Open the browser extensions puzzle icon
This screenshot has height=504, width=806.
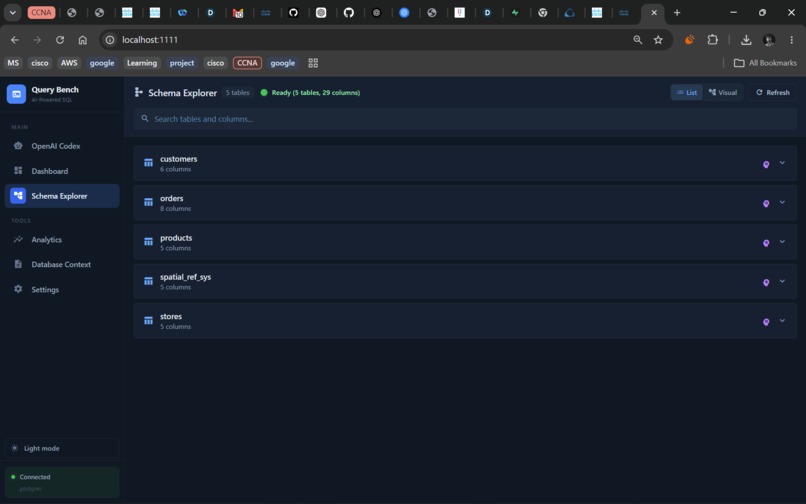click(712, 40)
